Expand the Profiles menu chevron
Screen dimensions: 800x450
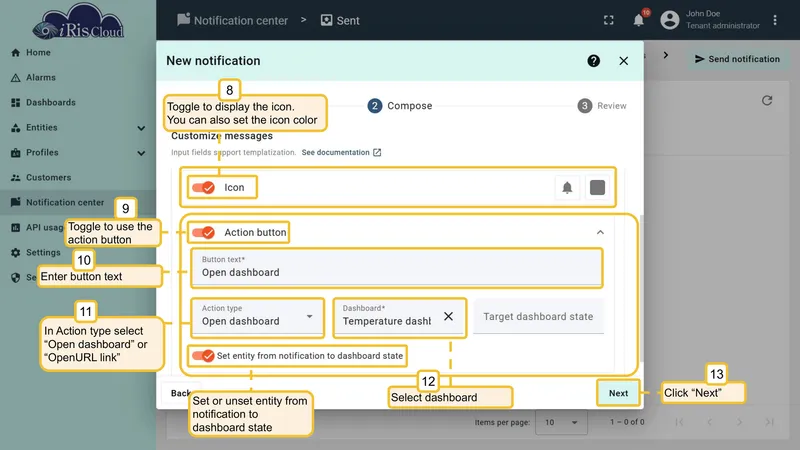141,153
